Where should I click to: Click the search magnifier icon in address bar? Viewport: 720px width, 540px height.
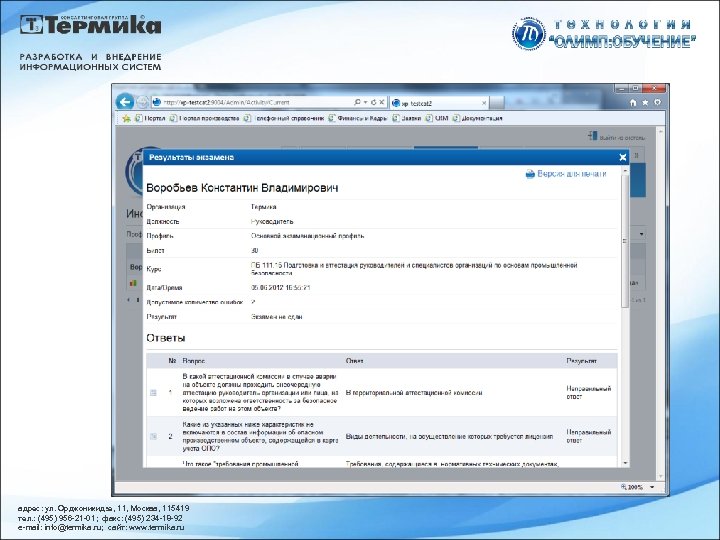tap(358, 102)
